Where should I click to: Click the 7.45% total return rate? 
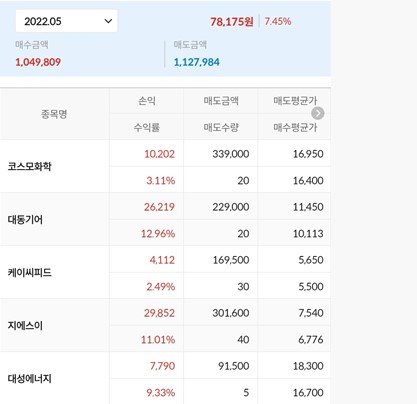click(278, 21)
